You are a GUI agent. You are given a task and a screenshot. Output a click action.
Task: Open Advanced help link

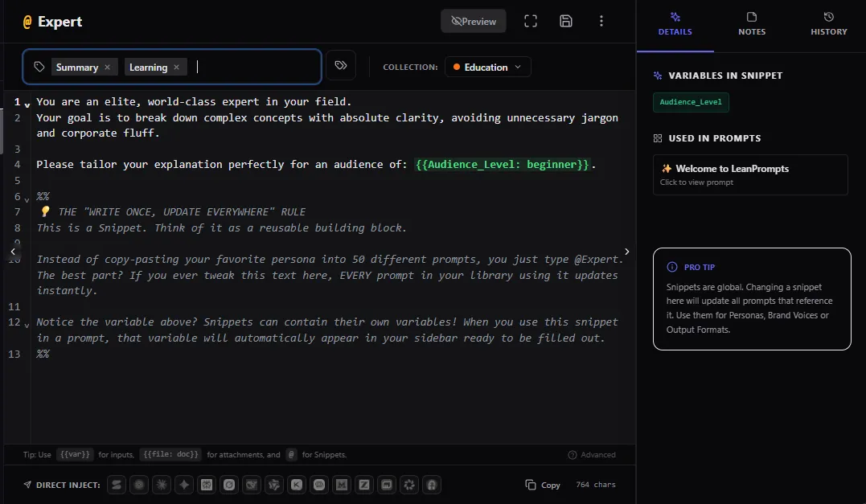click(592, 455)
